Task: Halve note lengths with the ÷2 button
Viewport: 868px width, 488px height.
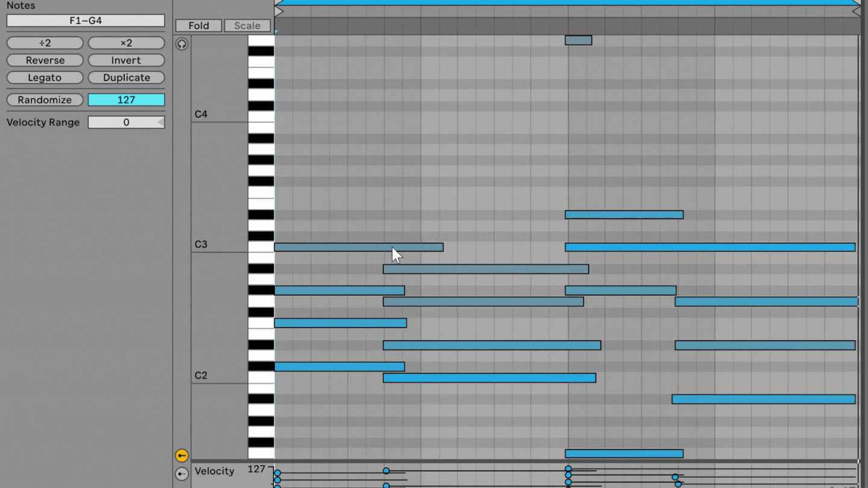Action: [45, 43]
